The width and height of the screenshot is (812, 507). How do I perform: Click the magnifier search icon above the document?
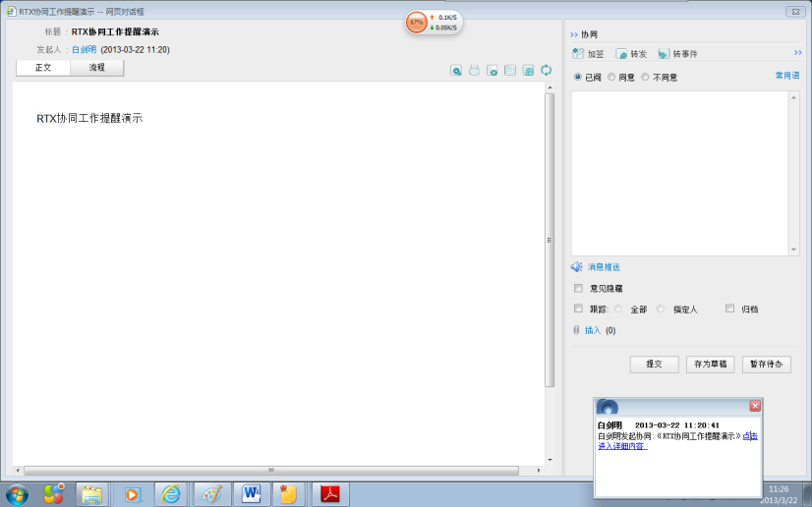[x=456, y=70]
